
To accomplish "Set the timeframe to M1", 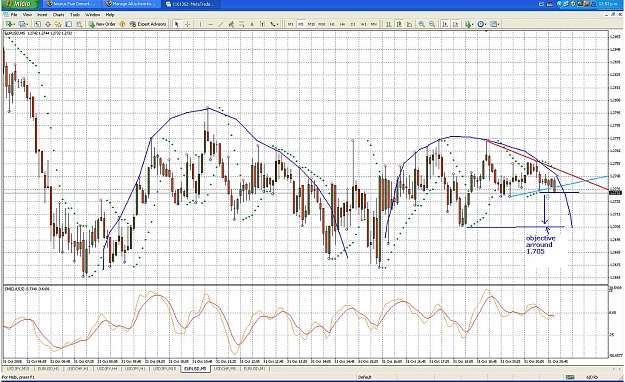I will (291, 24).
